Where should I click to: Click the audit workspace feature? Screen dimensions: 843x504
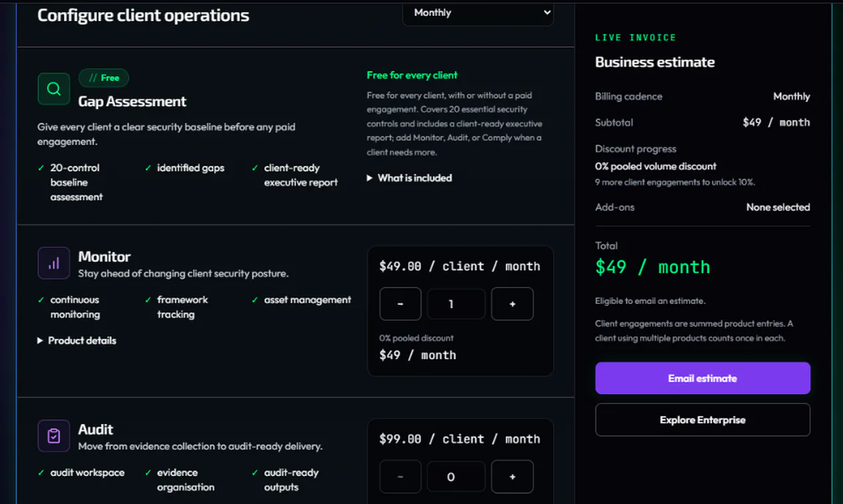(87, 472)
